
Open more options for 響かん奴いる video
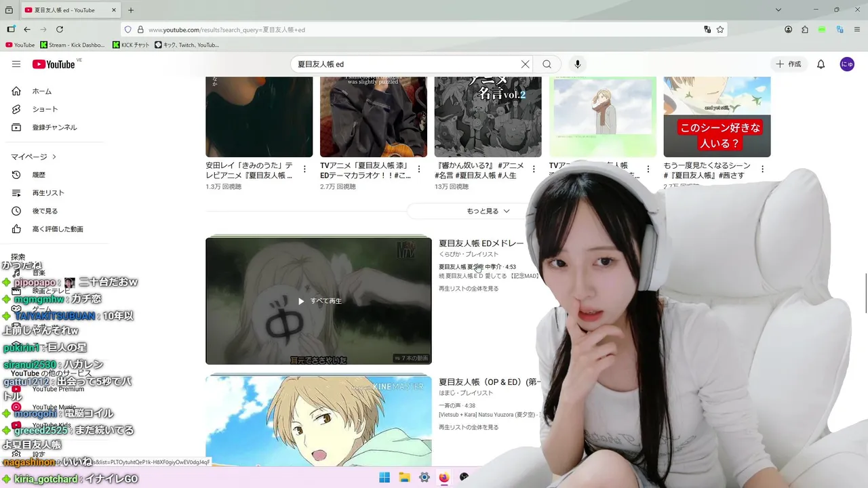[534, 169]
